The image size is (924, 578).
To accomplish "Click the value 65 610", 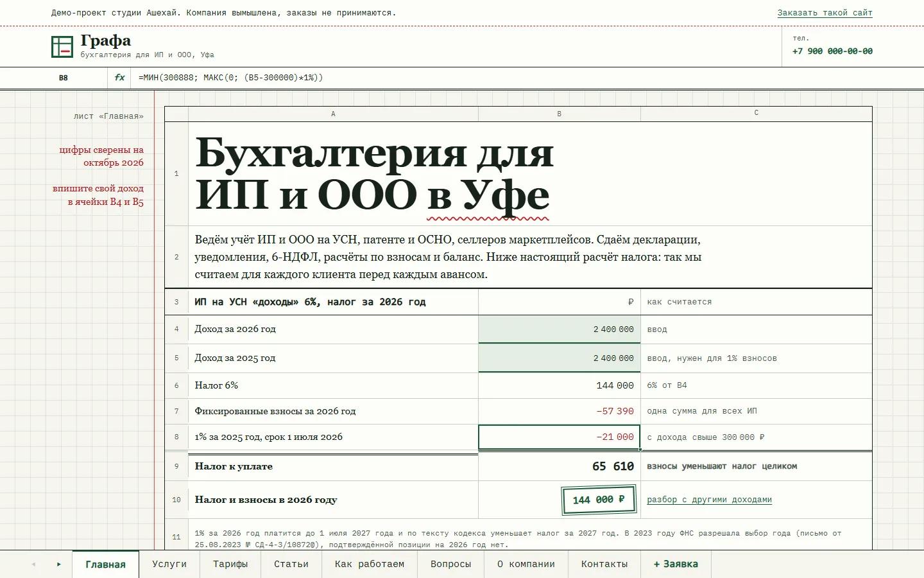I will pos(613,466).
